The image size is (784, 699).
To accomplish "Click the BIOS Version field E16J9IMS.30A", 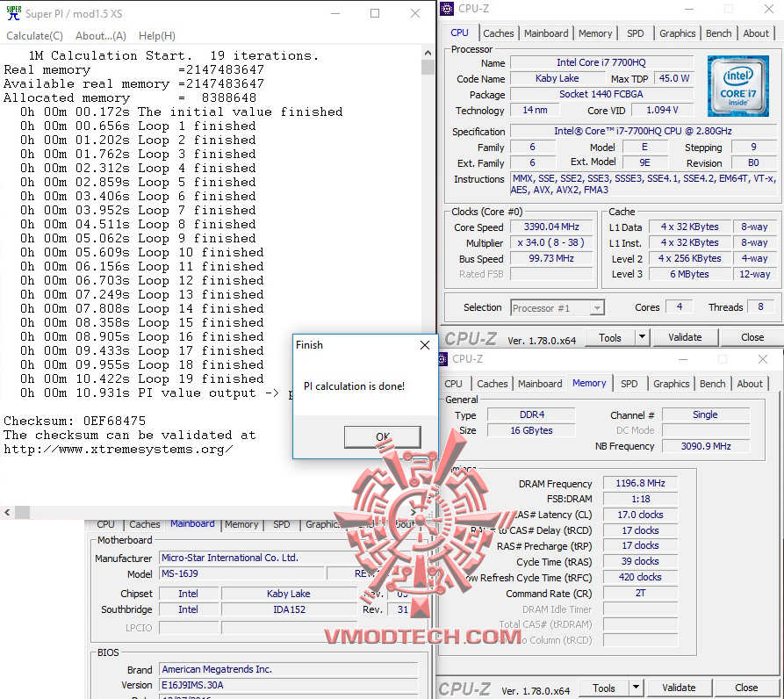I will click(289, 685).
